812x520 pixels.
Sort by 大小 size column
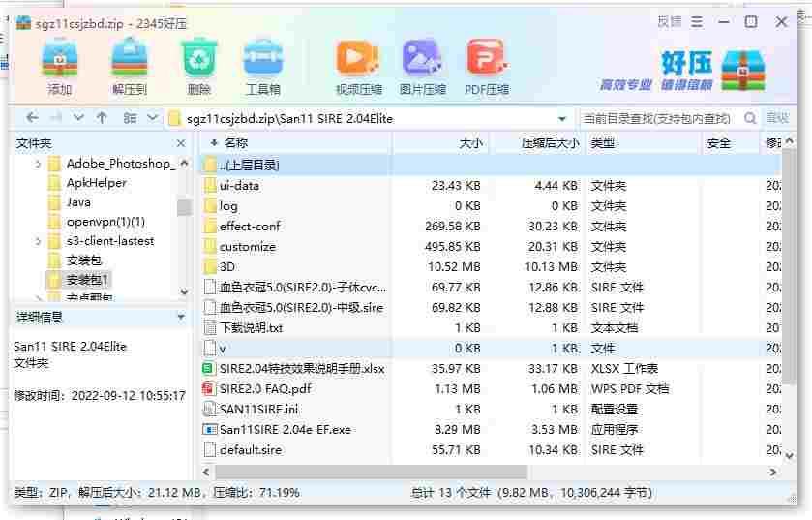(470, 143)
